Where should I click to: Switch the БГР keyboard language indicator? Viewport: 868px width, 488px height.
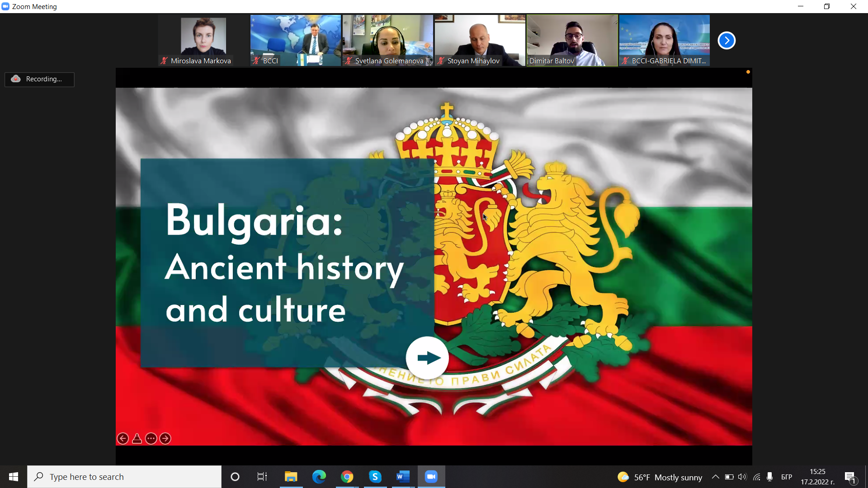point(786,477)
